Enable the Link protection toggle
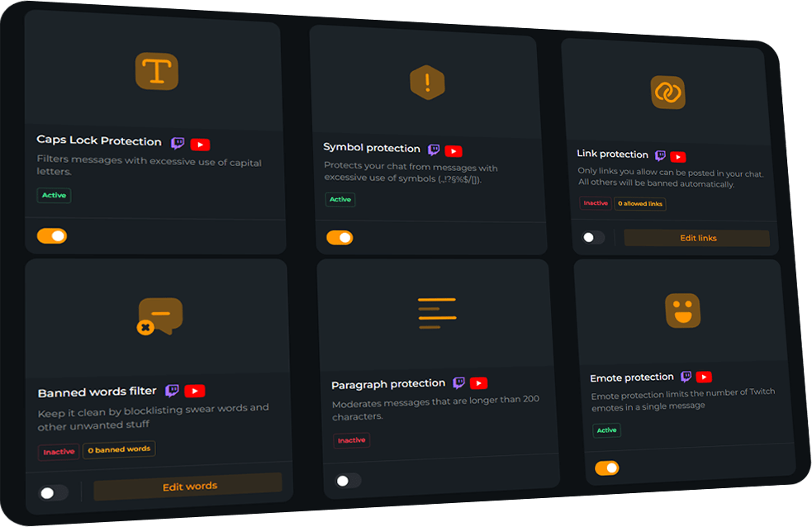This screenshot has width=812, height=527. [x=593, y=238]
